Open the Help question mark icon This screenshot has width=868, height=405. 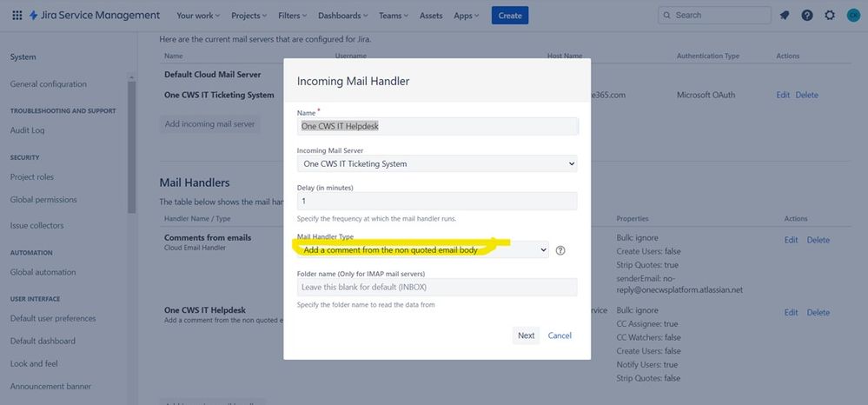807,16
